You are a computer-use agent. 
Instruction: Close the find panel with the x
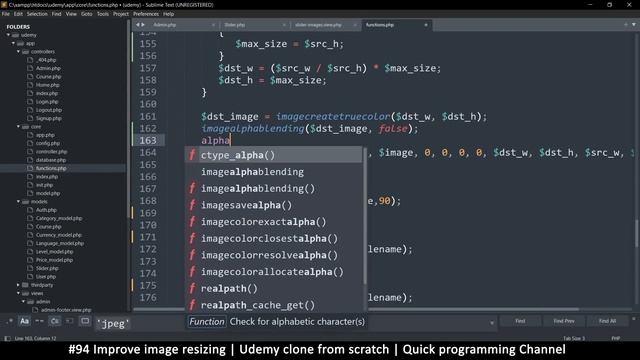634,319
